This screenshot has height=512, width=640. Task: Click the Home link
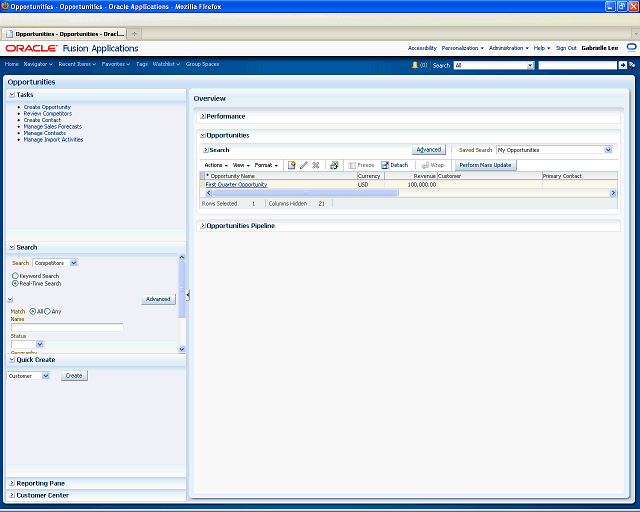pyautogui.click(x=11, y=64)
